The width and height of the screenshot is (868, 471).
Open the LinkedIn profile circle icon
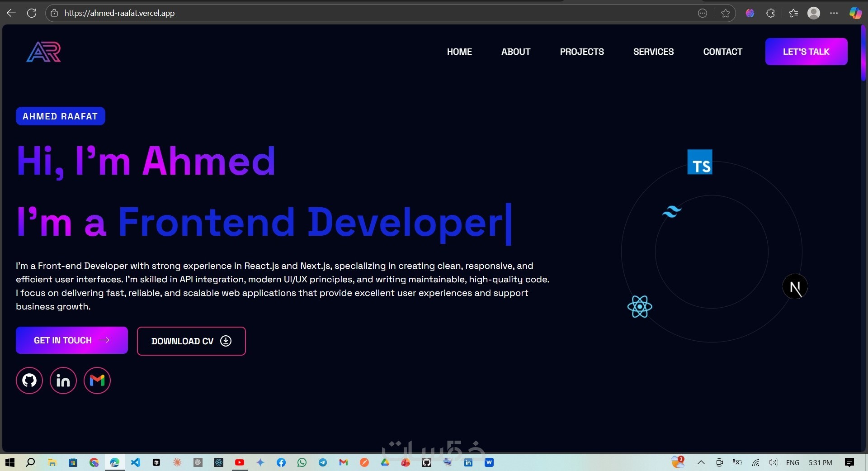coord(63,381)
